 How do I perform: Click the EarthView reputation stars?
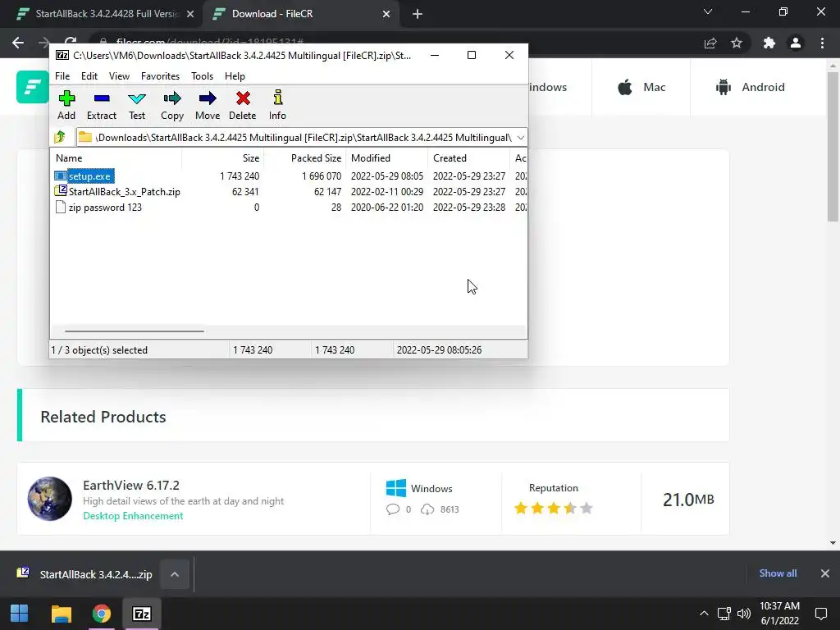click(554, 508)
